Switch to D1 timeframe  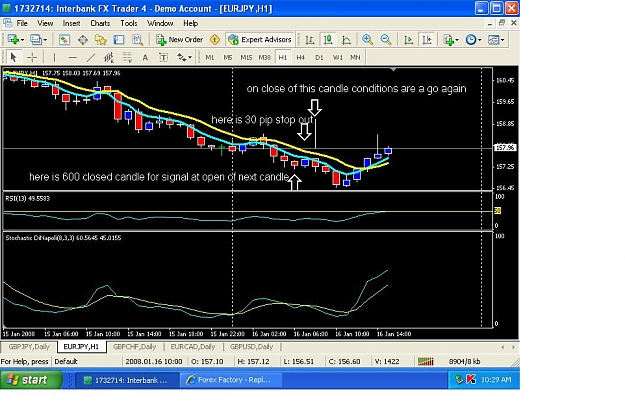coord(319,57)
